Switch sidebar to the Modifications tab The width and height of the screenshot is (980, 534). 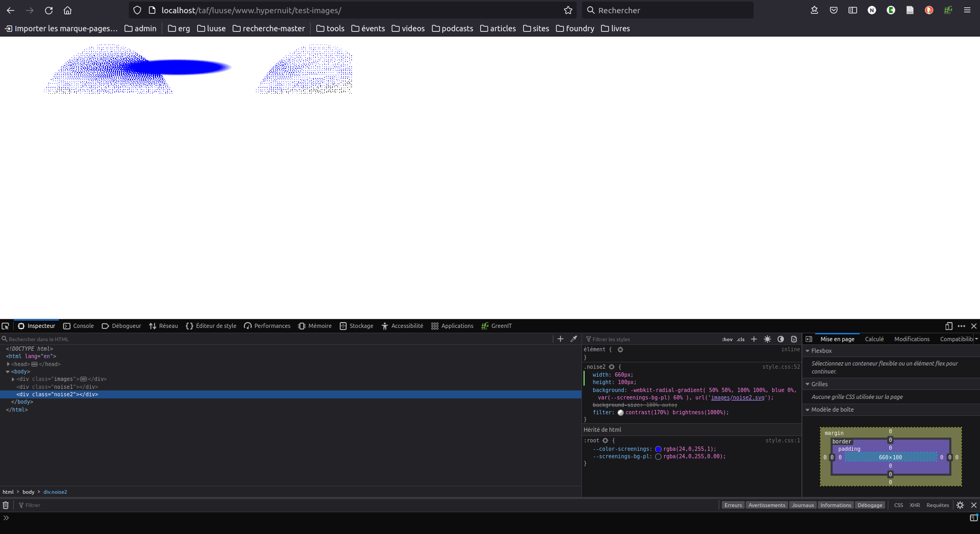(x=912, y=340)
